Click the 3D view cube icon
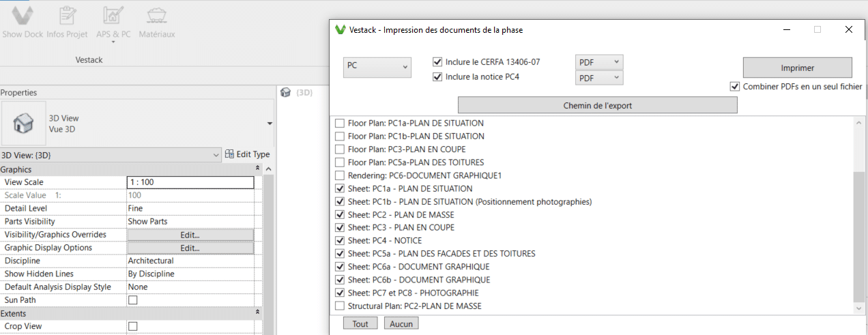The width and height of the screenshot is (868, 335). (x=285, y=93)
